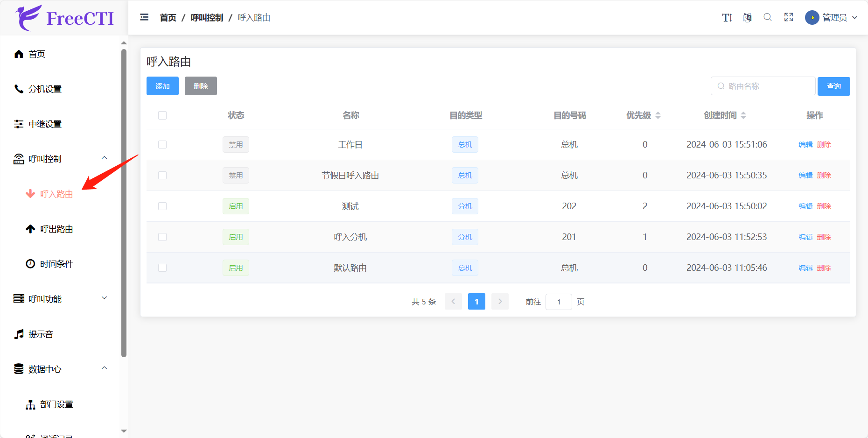This screenshot has width=868, height=438.
Task: Toggle fullscreen mode icon
Action: click(x=789, y=18)
